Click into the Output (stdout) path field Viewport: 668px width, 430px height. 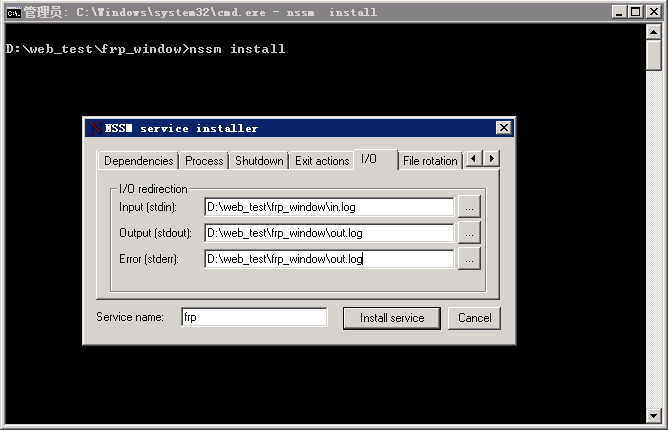pyautogui.click(x=329, y=233)
